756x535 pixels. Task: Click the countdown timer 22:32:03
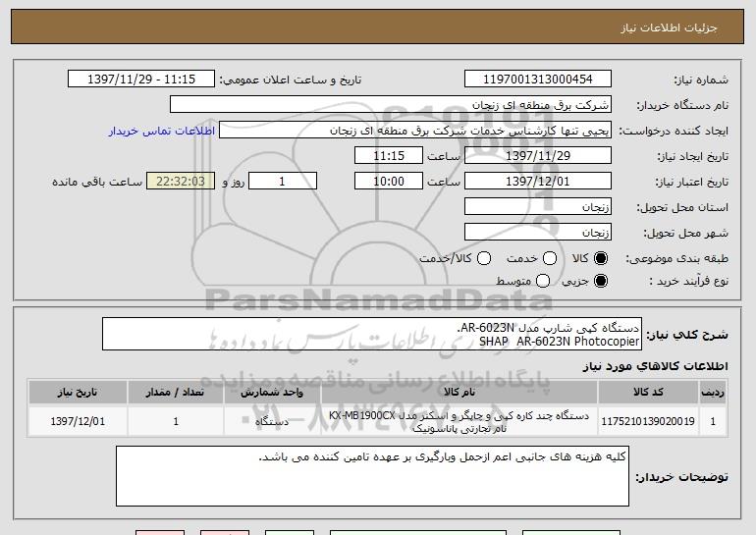click(x=181, y=182)
